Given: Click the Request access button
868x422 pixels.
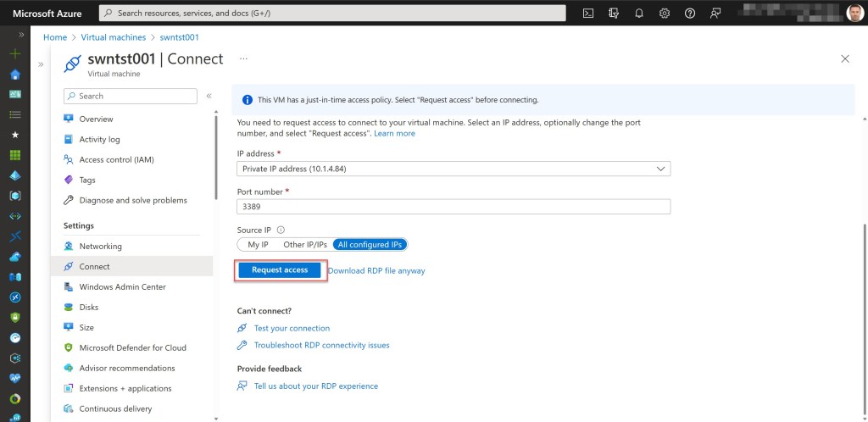Looking at the screenshot, I should [280, 270].
